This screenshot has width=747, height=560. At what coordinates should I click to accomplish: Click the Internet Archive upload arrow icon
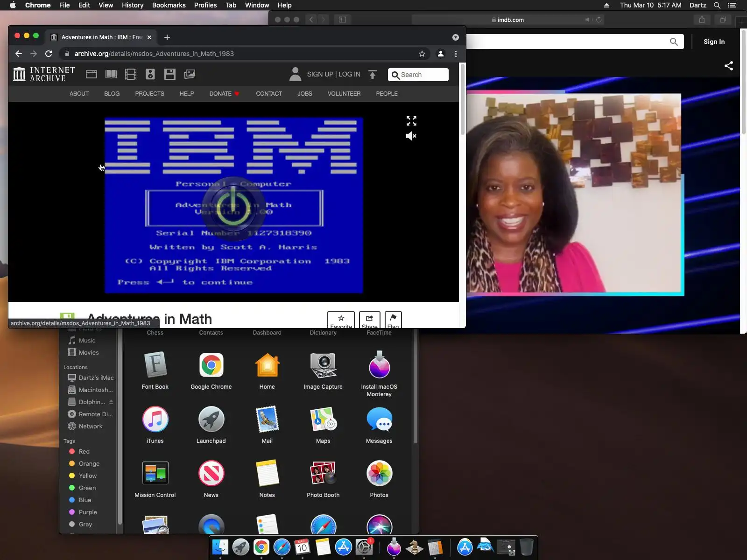[x=373, y=75]
